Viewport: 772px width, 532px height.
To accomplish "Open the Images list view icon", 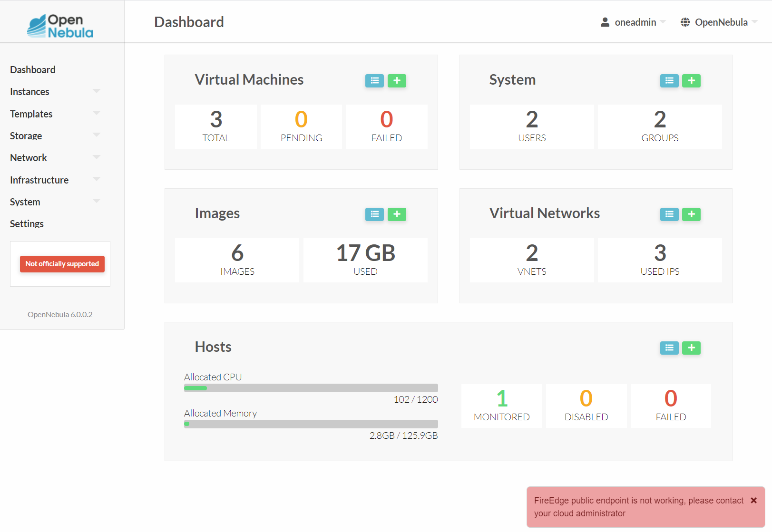I will (374, 214).
